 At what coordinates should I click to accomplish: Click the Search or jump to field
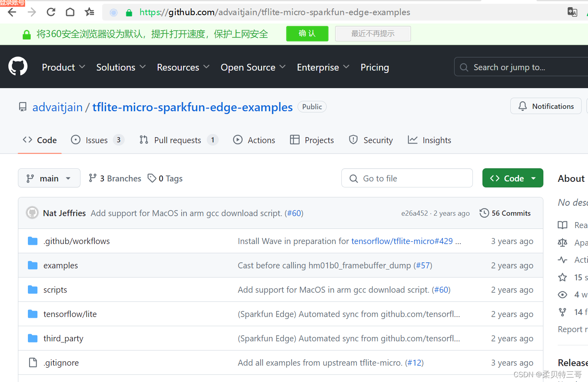pyautogui.click(x=521, y=67)
